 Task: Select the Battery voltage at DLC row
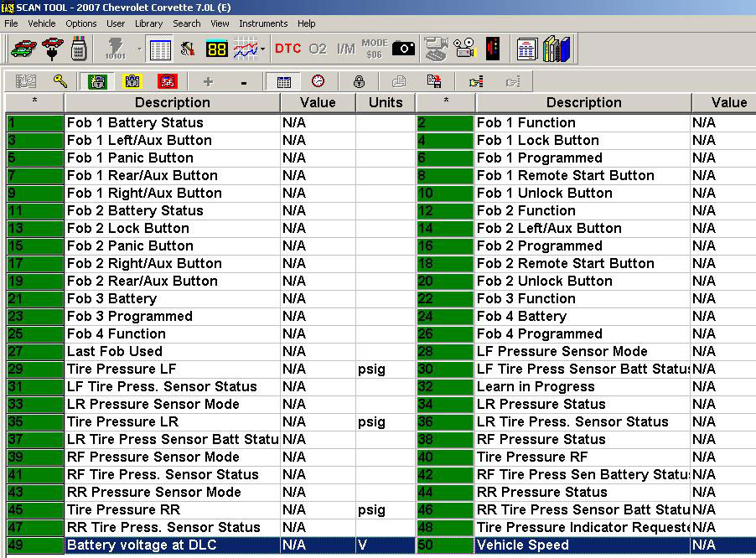172,545
